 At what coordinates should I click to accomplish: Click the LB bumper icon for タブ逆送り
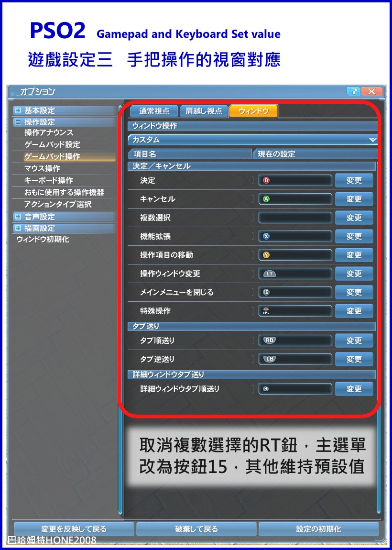[269, 359]
